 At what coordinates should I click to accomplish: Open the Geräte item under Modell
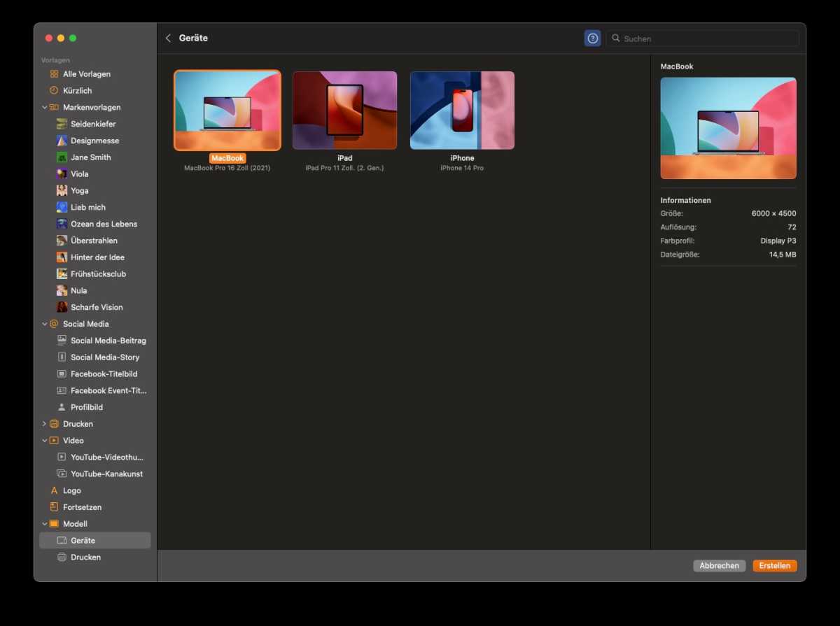(x=95, y=541)
